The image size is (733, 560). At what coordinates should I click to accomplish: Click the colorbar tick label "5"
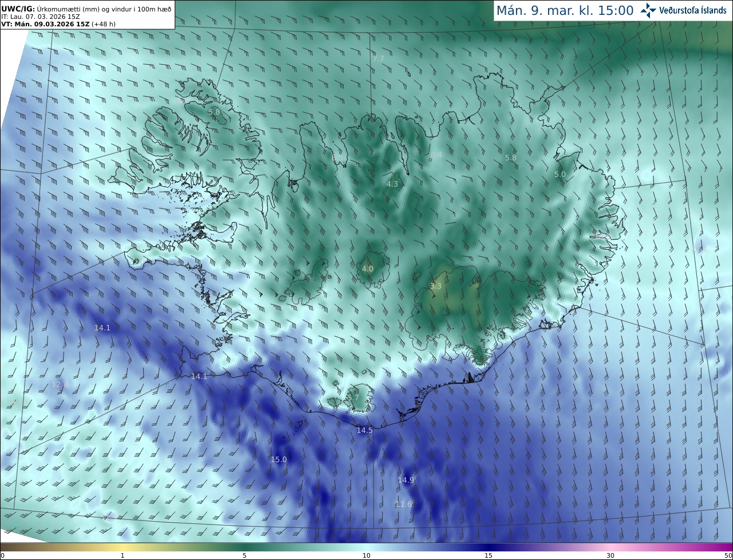point(245,555)
